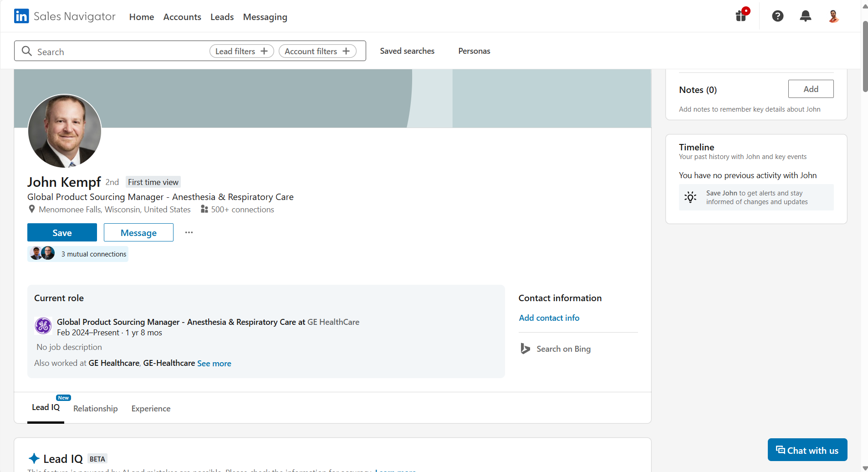Switch to the Experience tab
Viewport: 868px width, 472px height.
click(151, 409)
